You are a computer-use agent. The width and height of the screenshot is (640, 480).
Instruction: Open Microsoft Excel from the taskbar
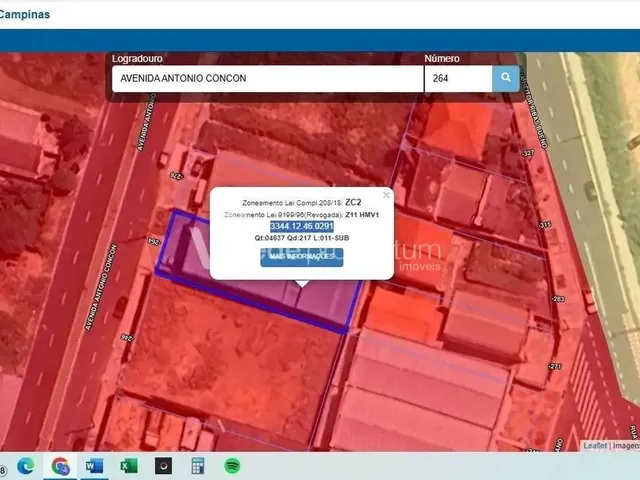pos(129,466)
